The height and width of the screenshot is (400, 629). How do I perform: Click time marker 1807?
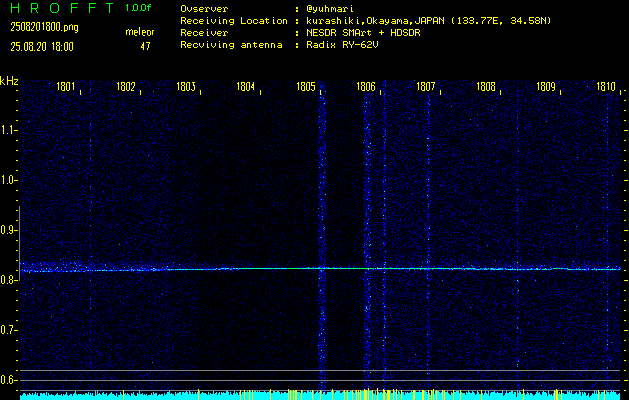point(426,87)
